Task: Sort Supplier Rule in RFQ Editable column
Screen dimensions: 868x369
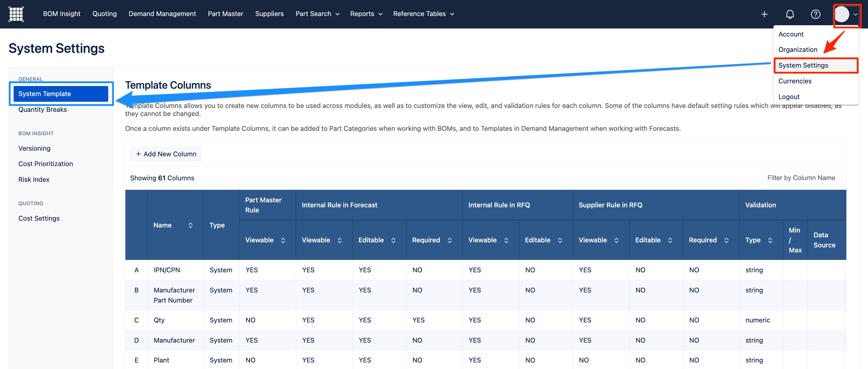Action: (670, 240)
